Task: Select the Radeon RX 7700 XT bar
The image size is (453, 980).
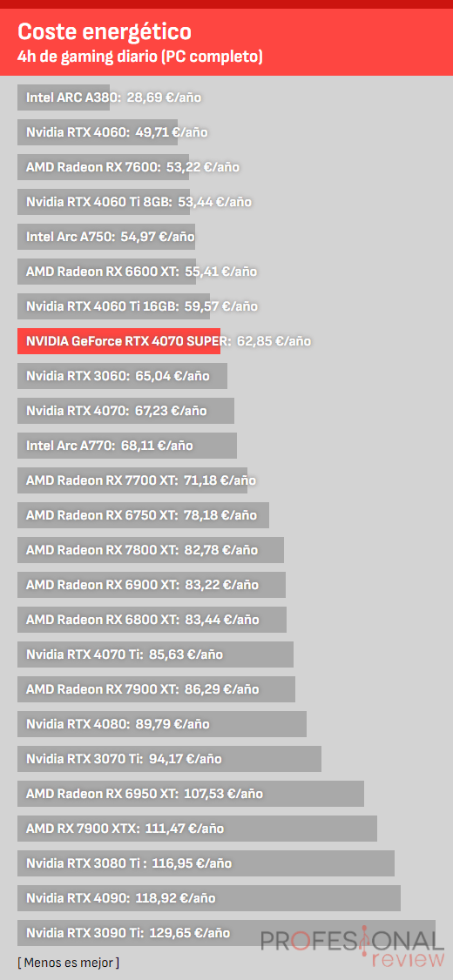Action: pyautogui.click(x=132, y=480)
